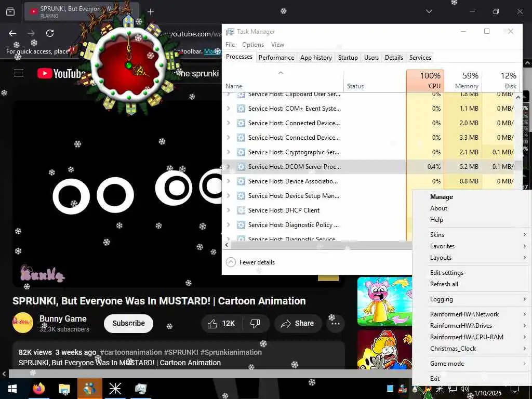Share the SPRUNKI video
Image resolution: width=532 pixels, height=399 pixels.
297,323
